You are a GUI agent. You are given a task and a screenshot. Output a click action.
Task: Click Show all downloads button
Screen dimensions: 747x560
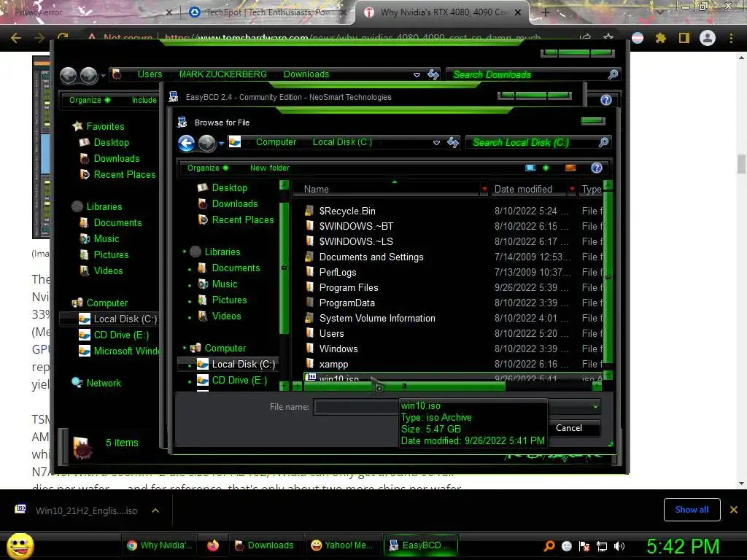point(692,510)
